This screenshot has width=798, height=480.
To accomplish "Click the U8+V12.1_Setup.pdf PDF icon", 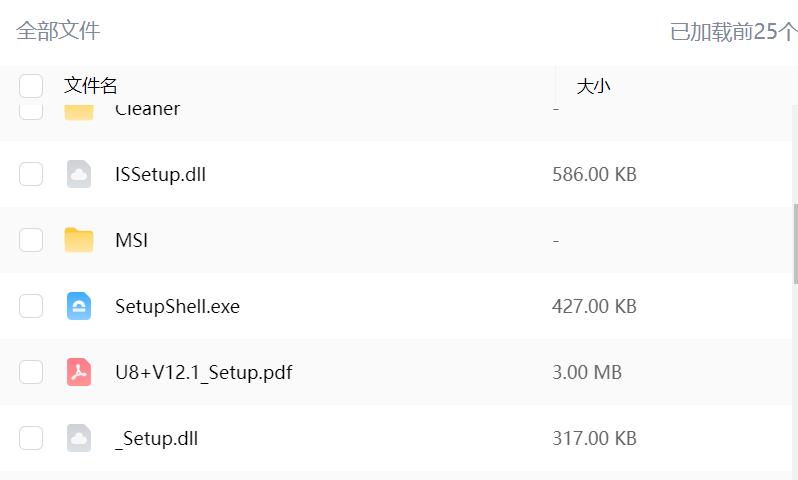I will click(x=79, y=372).
